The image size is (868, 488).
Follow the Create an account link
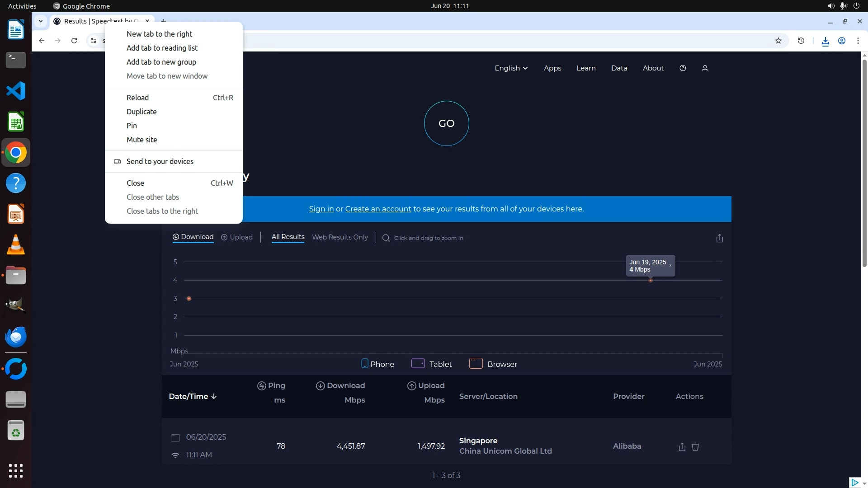click(x=378, y=209)
